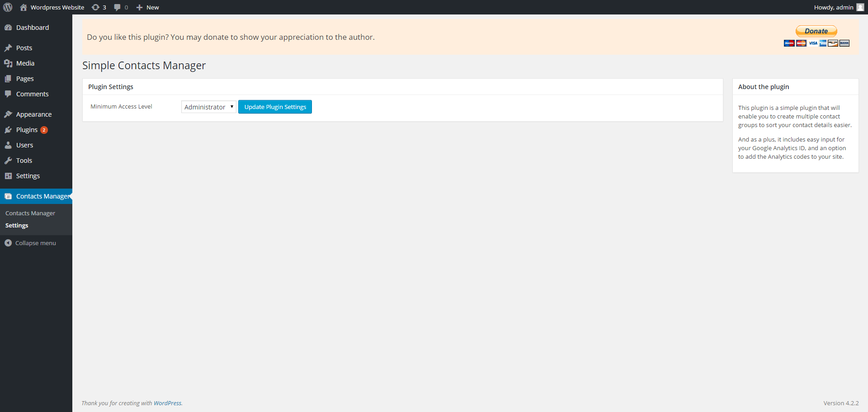Click the Plugins plug icon
This screenshot has height=412, width=868.
8,130
